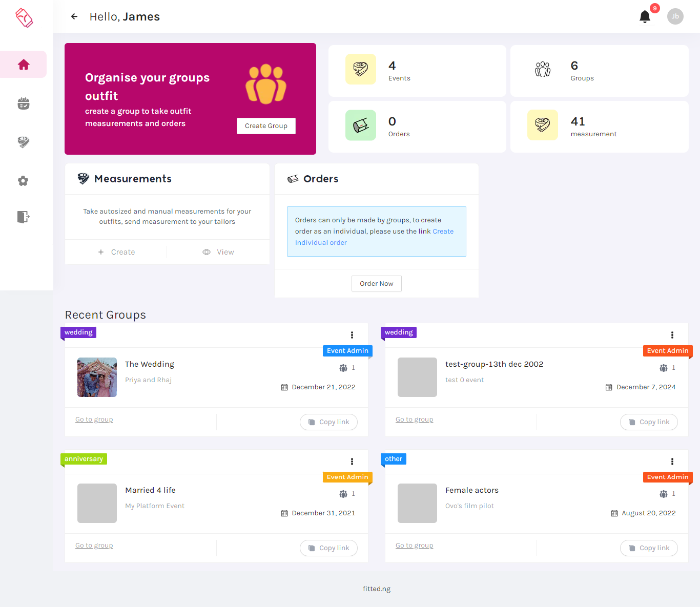700x608 pixels.
Task: Click the Order Now button
Action: click(x=377, y=284)
